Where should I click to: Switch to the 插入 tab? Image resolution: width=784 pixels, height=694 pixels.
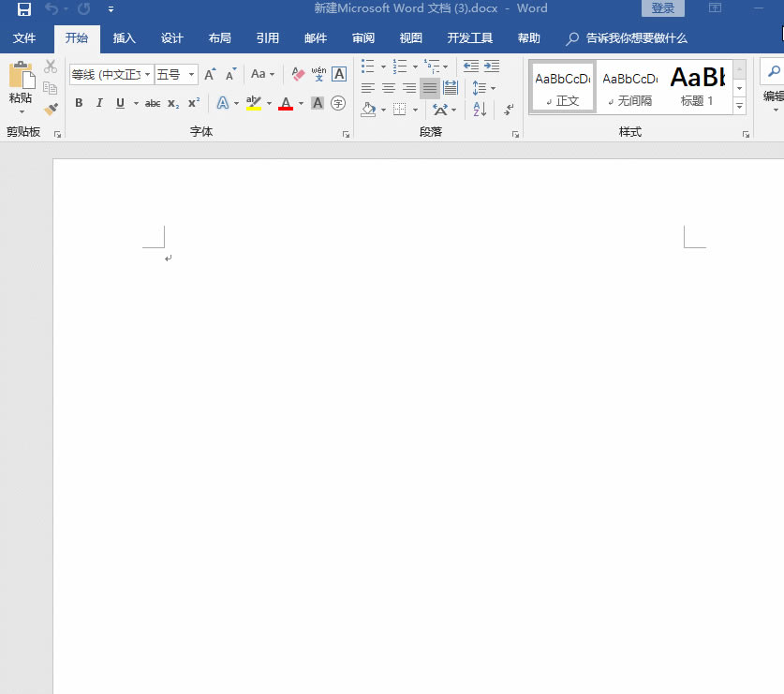tap(124, 38)
